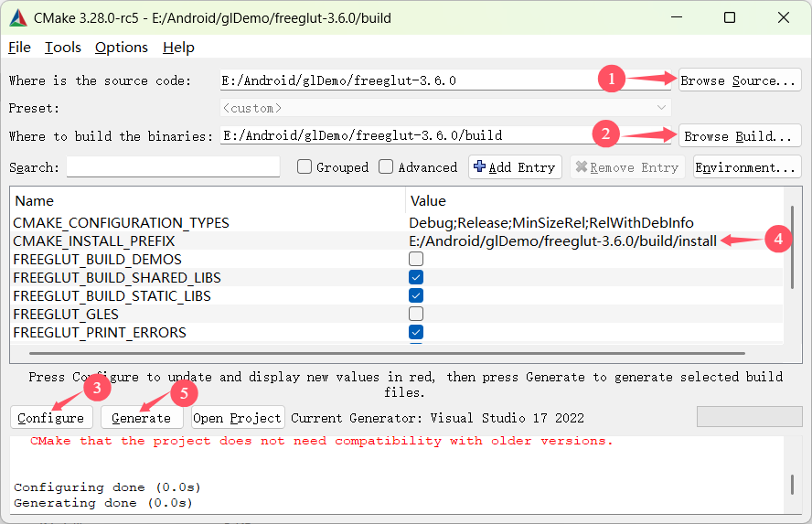This screenshot has height=524, width=812.
Task: Click into the Search input field
Action: (x=173, y=167)
